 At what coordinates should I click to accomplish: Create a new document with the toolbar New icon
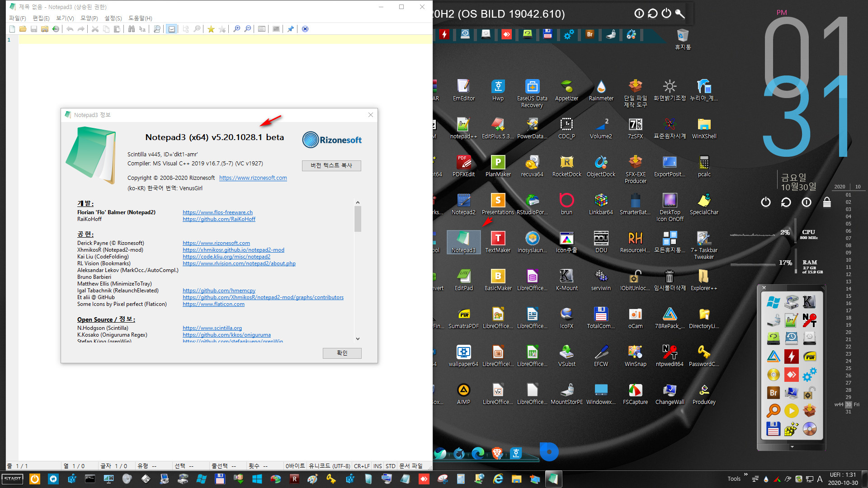(12, 29)
